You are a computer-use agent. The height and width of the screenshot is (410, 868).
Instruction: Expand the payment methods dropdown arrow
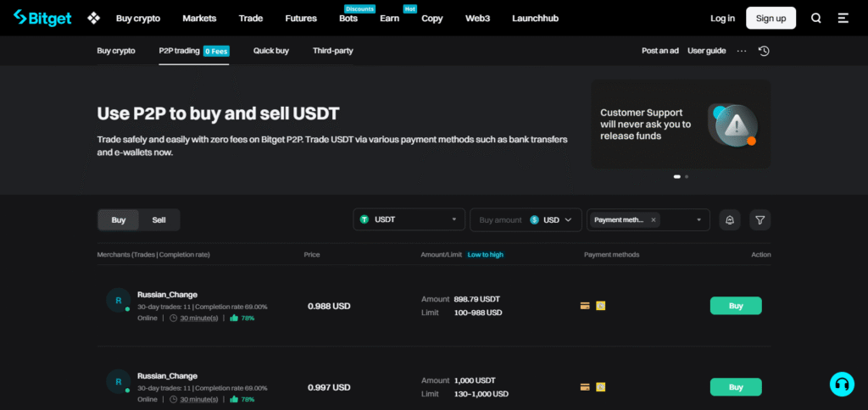(699, 219)
